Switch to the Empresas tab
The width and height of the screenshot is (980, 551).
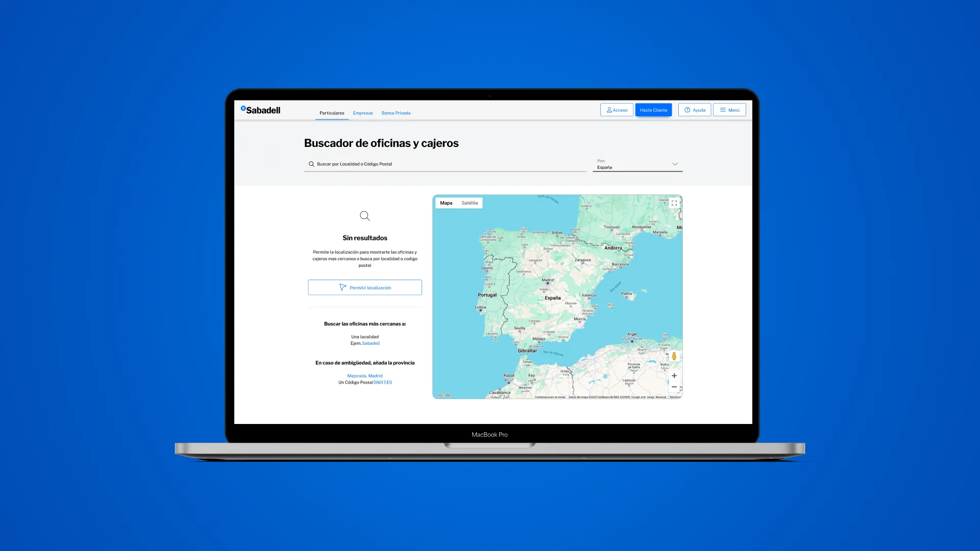point(363,113)
